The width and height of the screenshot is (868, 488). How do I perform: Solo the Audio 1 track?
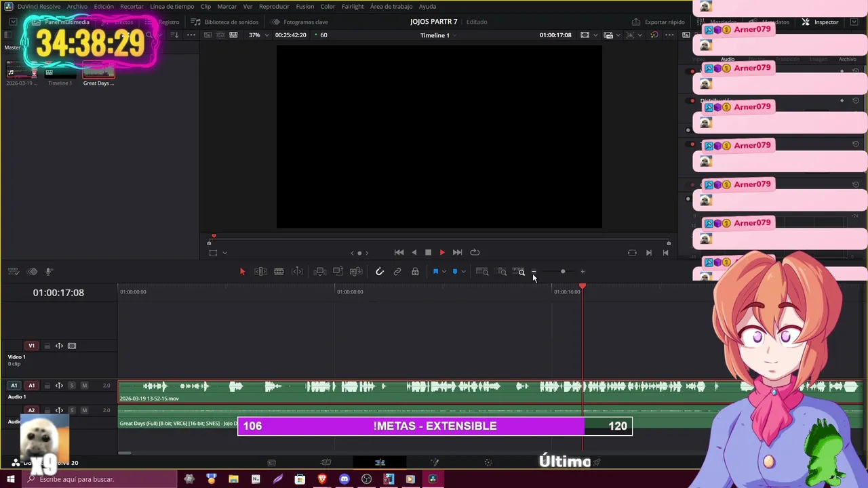click(72, 386)
